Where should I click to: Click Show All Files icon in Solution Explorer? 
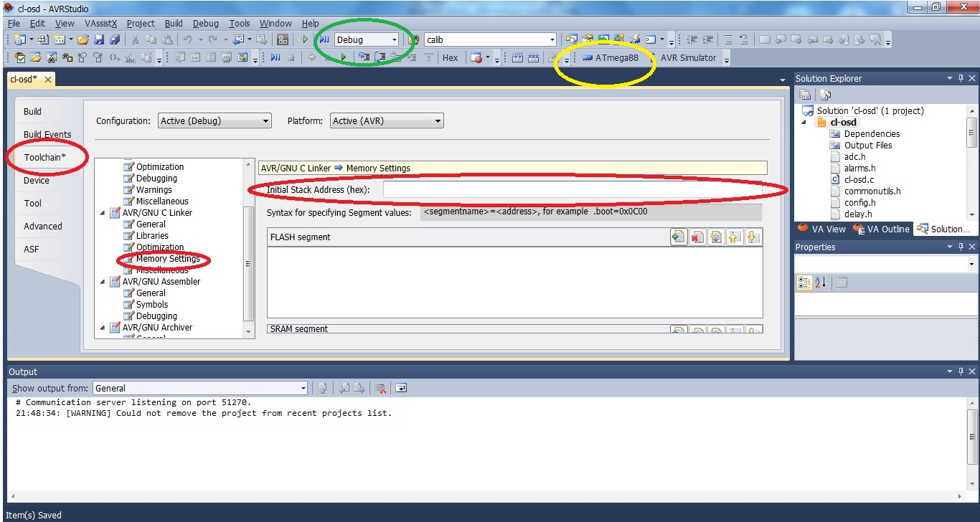pyautogui.click(x=825, y=94)
